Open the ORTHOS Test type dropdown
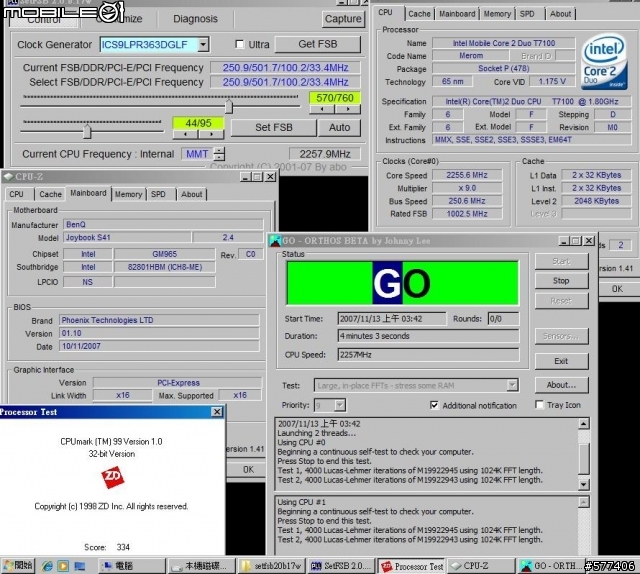 [512, 385]
